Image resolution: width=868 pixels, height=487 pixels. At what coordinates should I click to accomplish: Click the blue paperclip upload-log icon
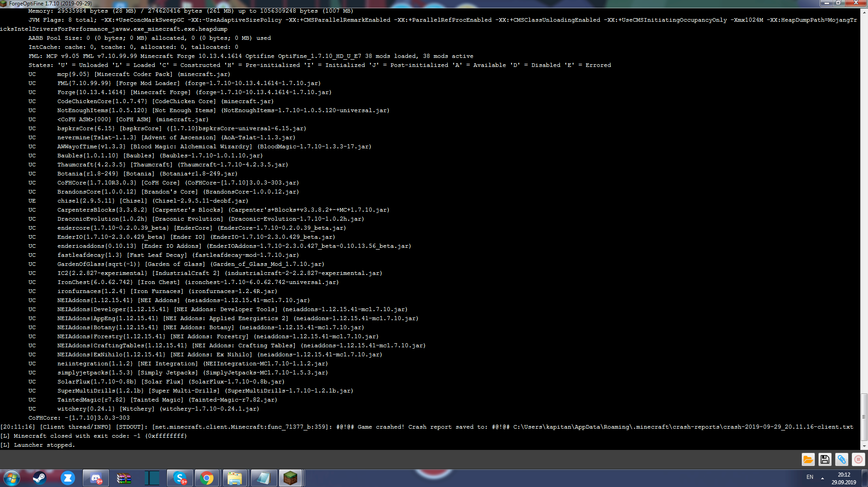(841, 459)
